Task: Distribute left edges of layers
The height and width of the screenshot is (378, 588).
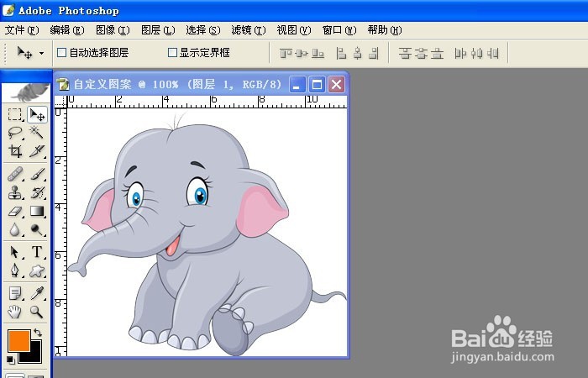Action: (x=460, y=54)
